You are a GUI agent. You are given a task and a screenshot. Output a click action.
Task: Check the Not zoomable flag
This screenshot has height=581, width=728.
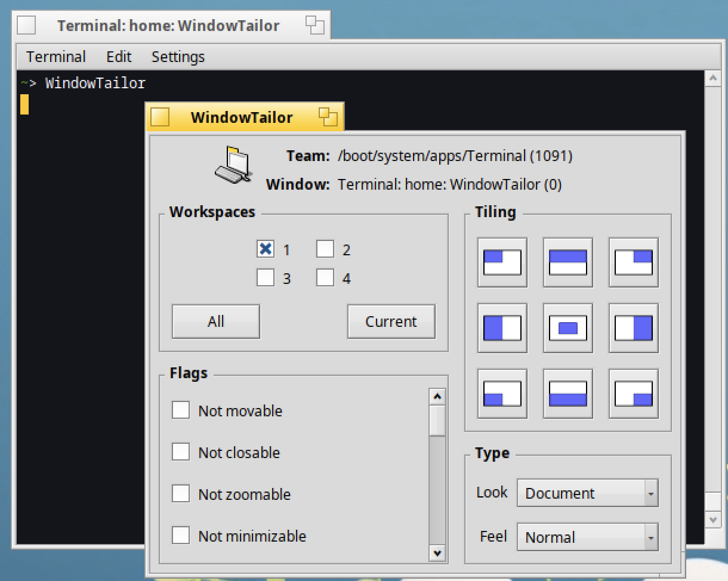click(x=181, y=494)
